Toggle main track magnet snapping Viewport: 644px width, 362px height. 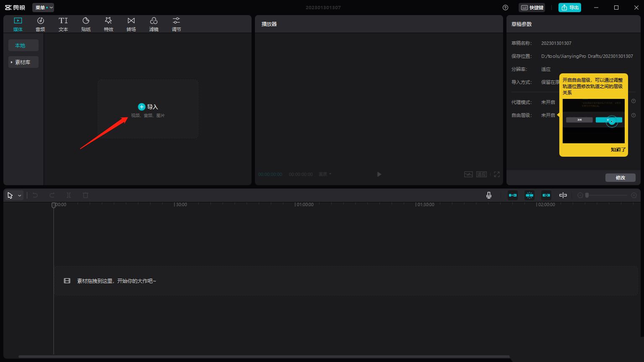click(512, 195)
